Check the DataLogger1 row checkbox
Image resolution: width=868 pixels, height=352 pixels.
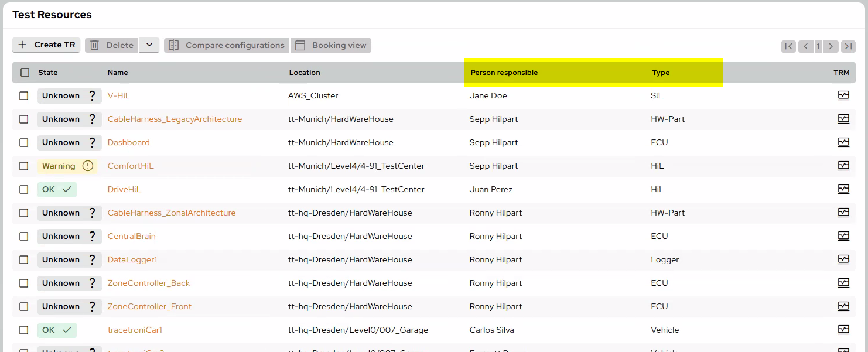[x=24, y=259]
